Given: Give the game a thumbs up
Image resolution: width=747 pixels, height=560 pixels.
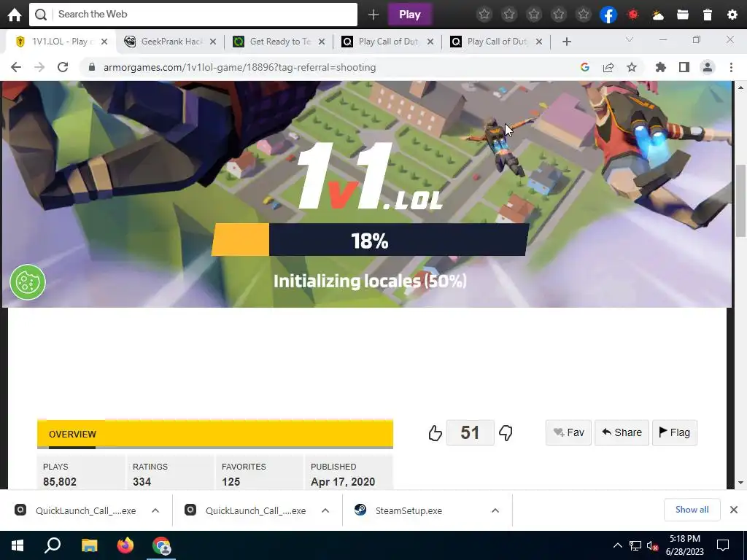Looking at the screenshot, I should click(435, 433).
